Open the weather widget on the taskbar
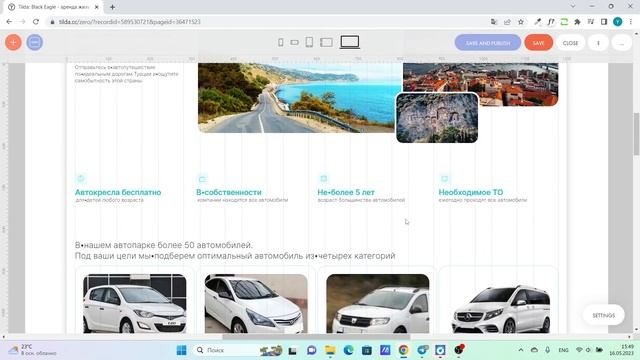 click(33, 350)
